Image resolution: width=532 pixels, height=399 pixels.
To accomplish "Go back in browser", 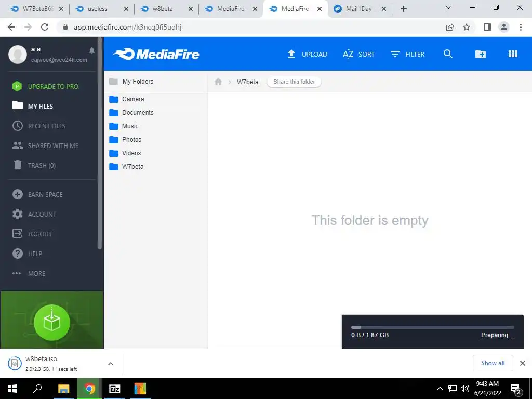I will click(x=11, y=27).
